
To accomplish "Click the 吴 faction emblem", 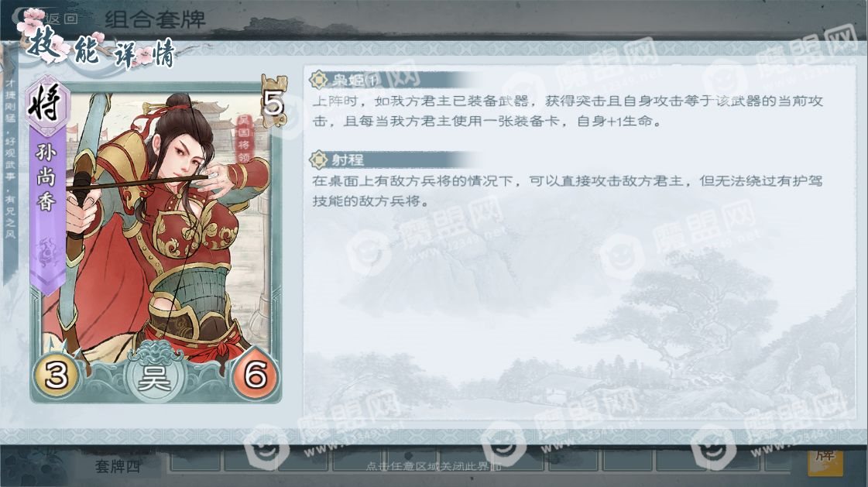I will (153, 376).
